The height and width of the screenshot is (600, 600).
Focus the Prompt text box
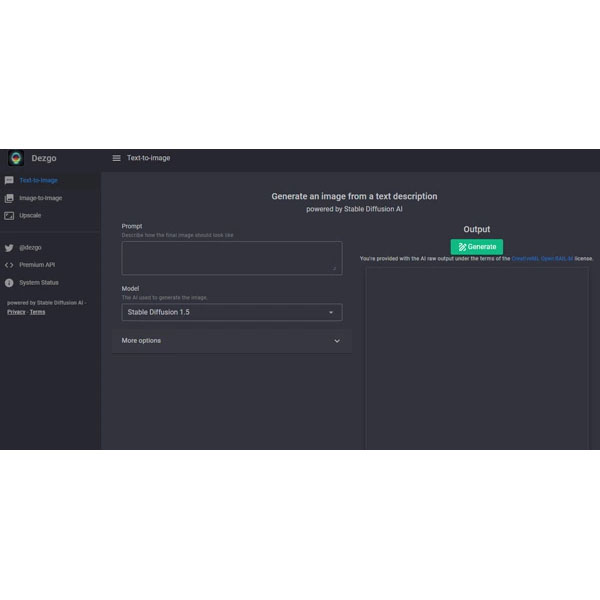point(230,257)
